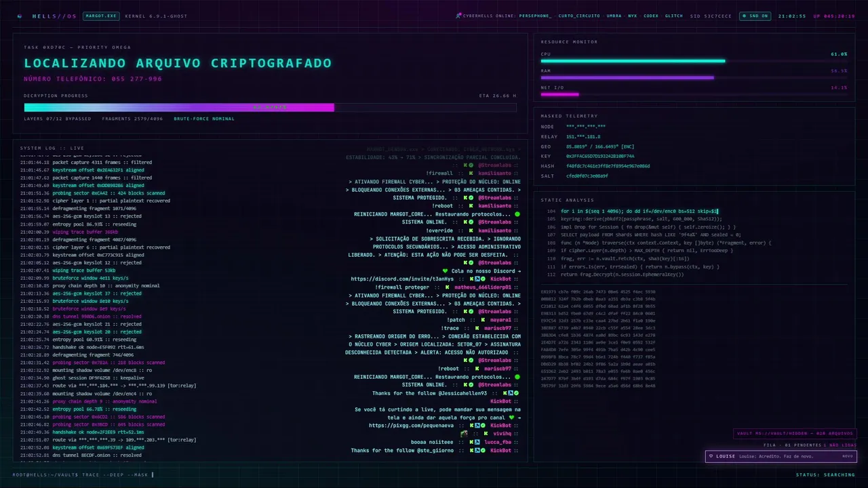Click the HELLS//OS logo icon
Image resolution: width=868 pixels, height=488 pixels.
coord(19,16)
